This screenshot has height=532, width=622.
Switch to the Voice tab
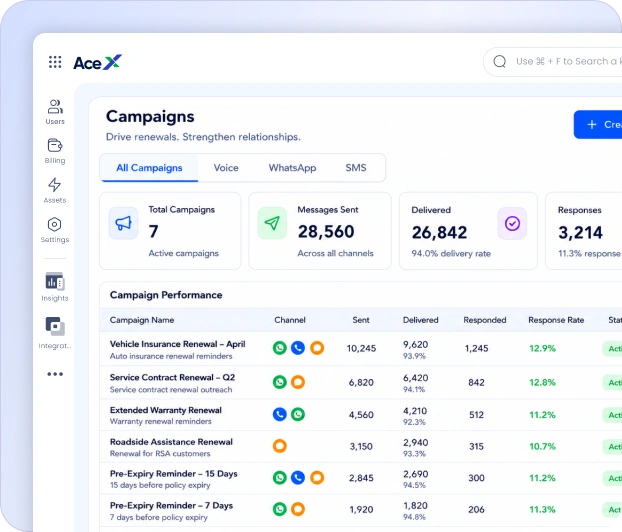226,168
